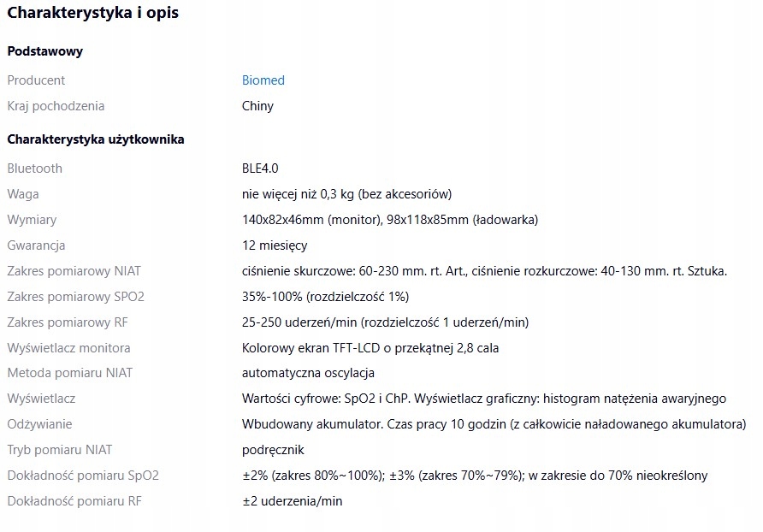Select the 12 miesięcy warranty value
763x532 pixels.
(x=275, y=245)
